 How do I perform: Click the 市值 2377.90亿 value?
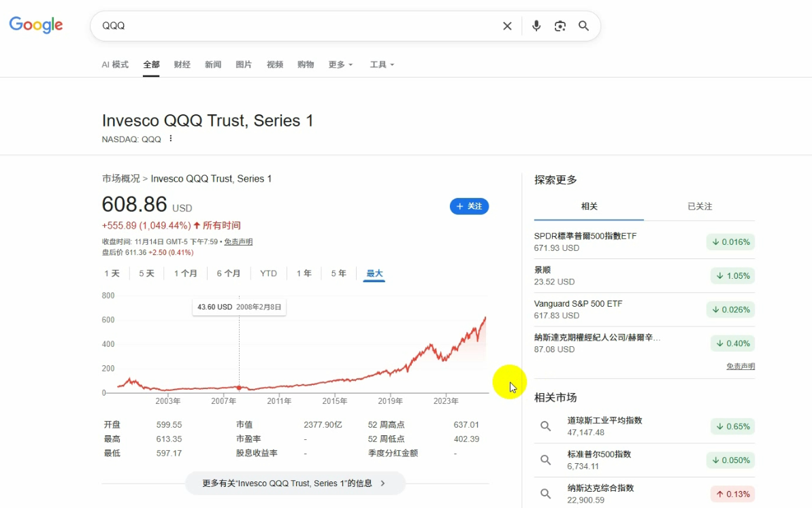point(323,425)
